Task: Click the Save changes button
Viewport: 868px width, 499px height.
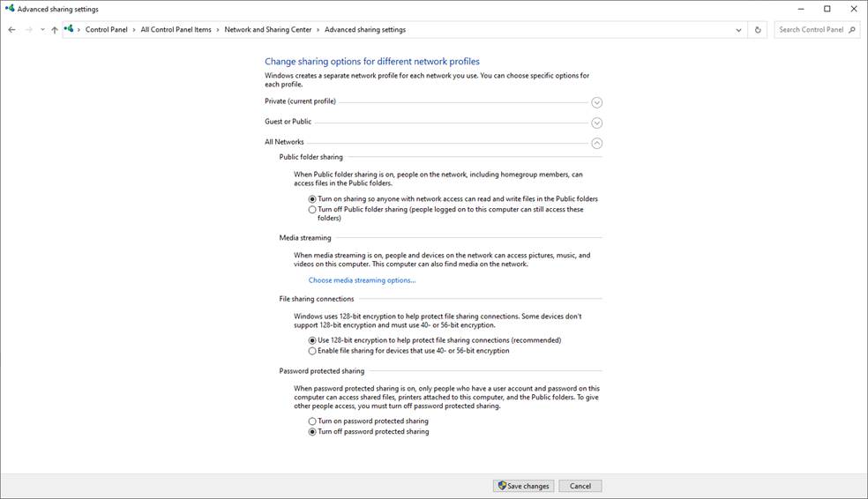Action: click(523, 486)
